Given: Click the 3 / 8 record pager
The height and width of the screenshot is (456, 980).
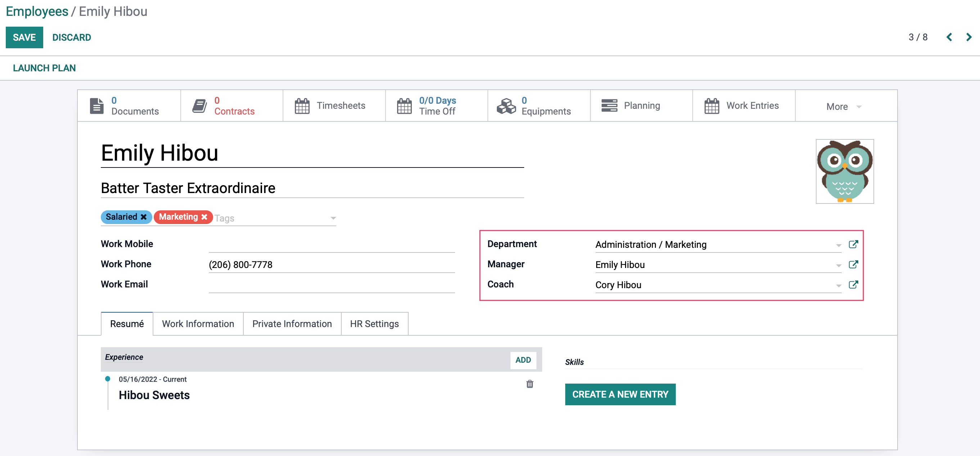Looking at the screenshot, I should pyautogui.click(x=918, y=37).
